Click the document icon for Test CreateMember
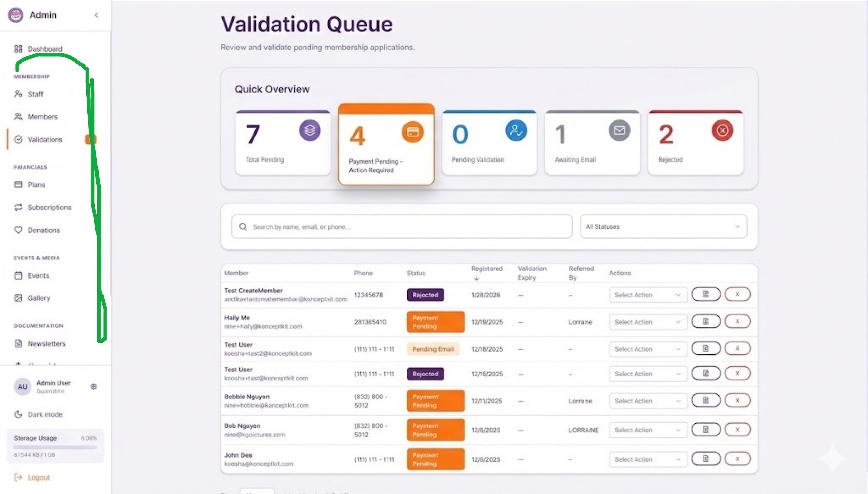This screenshot has height=494, width=868. pyautogui.click(x=706, y=294)
